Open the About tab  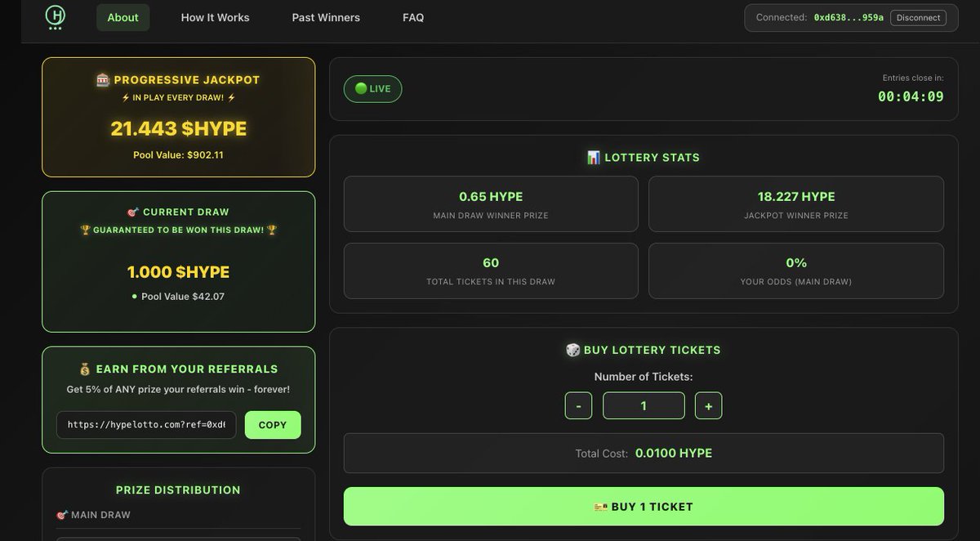tap(122, 17)
